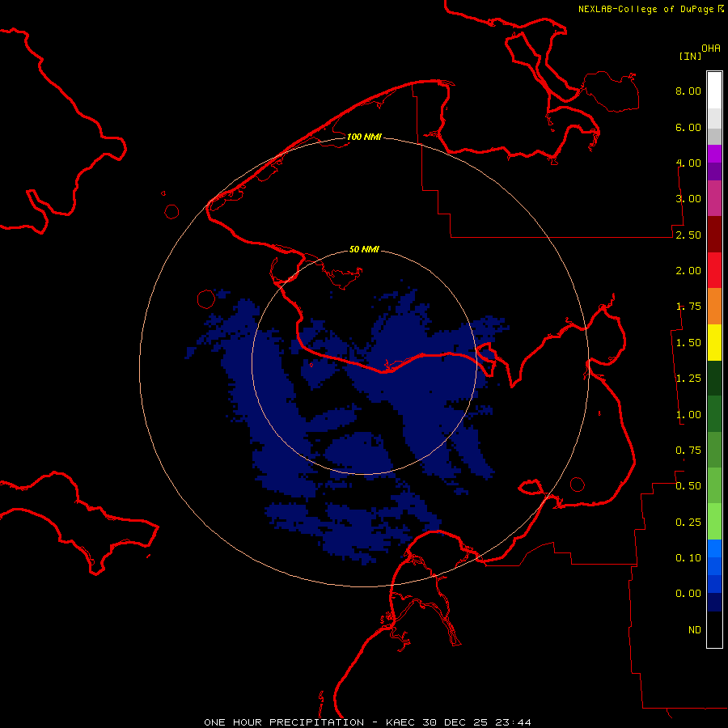
Task: Click the 100 NMI range ring label
Action: click(x=364, y=137)
